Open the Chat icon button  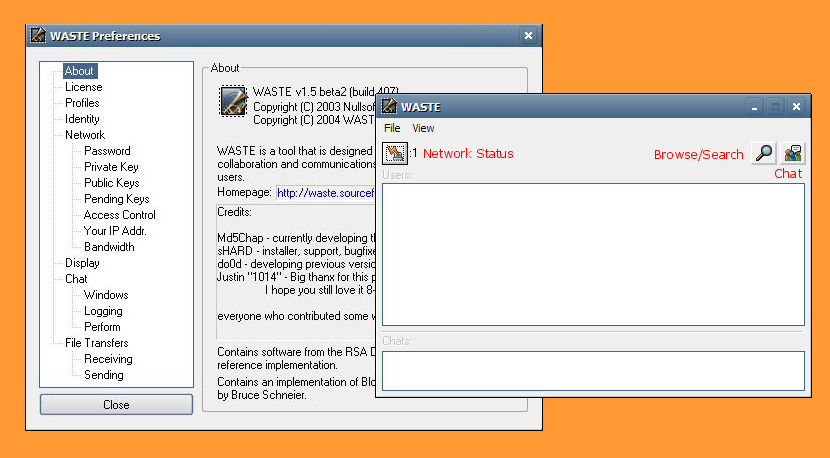792,153
